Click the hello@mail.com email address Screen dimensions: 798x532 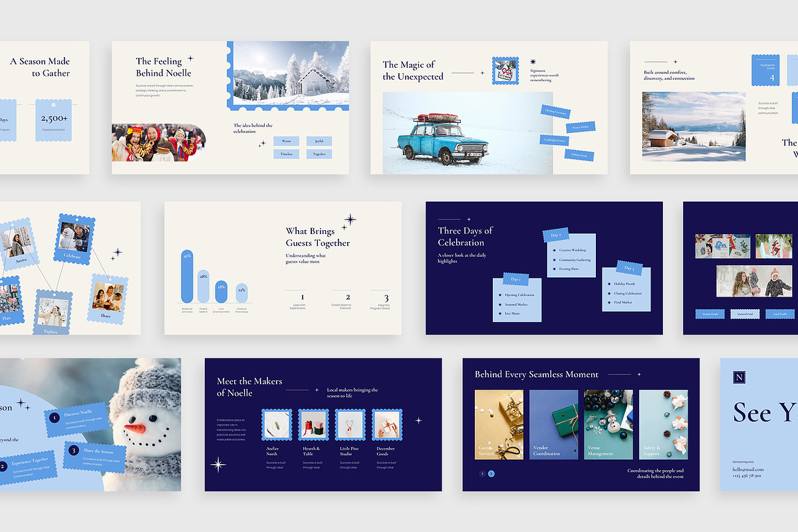click(748, 469)
